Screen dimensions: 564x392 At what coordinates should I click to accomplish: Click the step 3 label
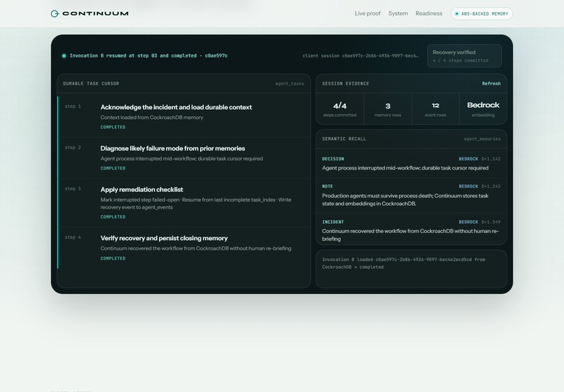[x=73, y=188]
